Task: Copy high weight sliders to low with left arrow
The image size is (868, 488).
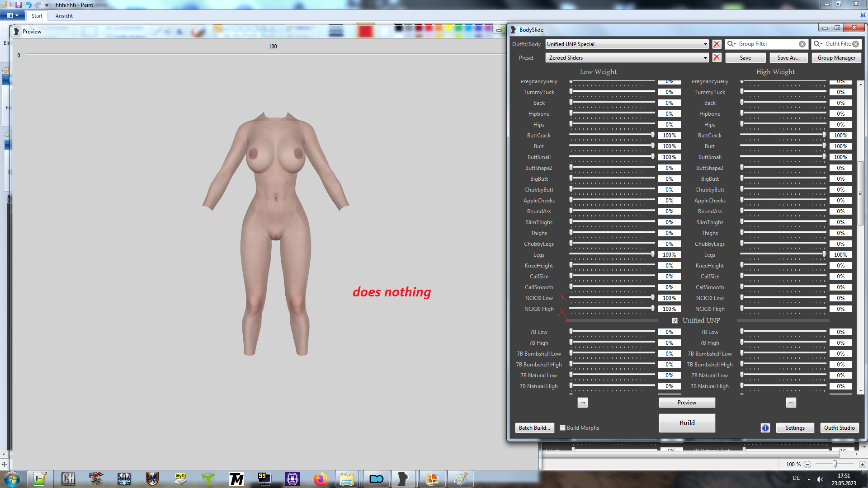Action: pos(791,403)
